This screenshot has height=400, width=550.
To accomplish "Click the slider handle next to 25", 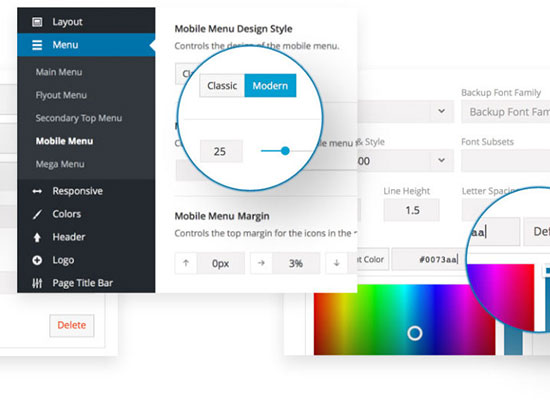I will pos(285,151).
